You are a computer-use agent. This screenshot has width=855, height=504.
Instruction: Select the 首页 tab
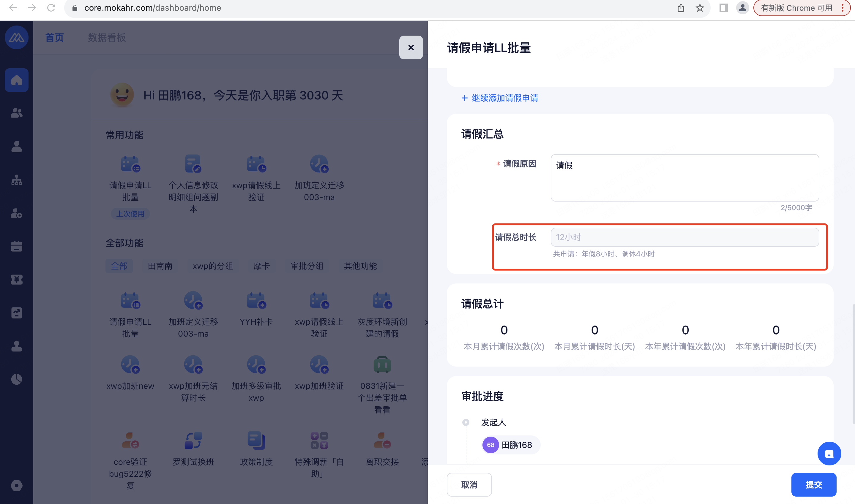coord(54,38)
